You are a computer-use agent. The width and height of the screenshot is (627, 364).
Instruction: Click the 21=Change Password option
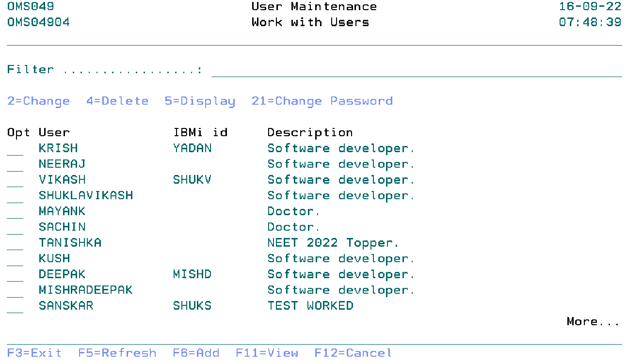[x=322, y=101]
